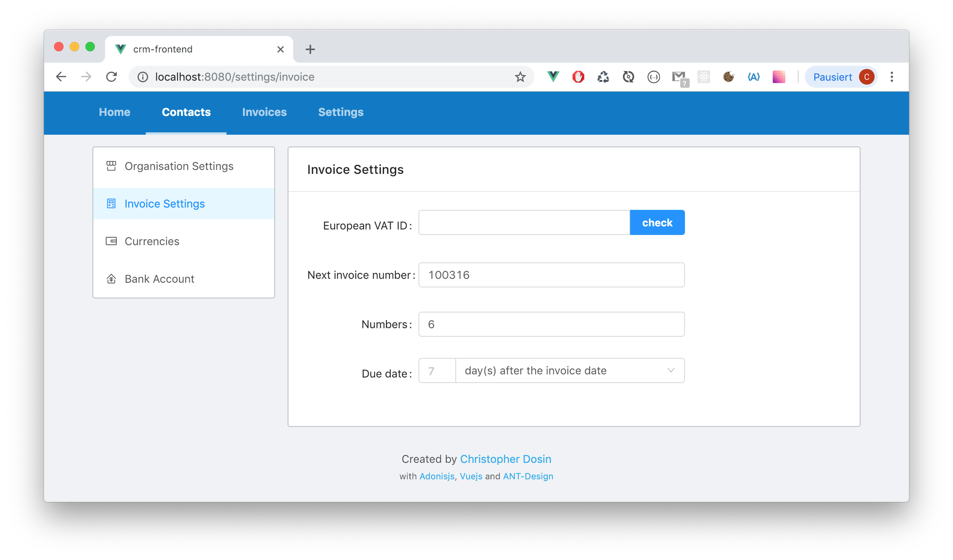Bookmark this page with the star icon
This screenshot has width=953, height=560.
[x=520, y=77]
